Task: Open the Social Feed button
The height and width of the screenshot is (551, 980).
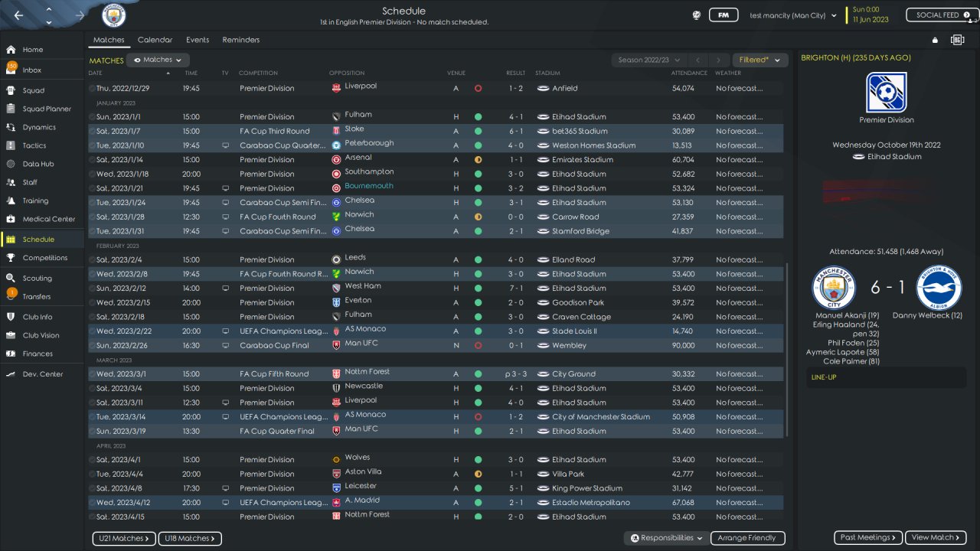Action: coord(942,15)
